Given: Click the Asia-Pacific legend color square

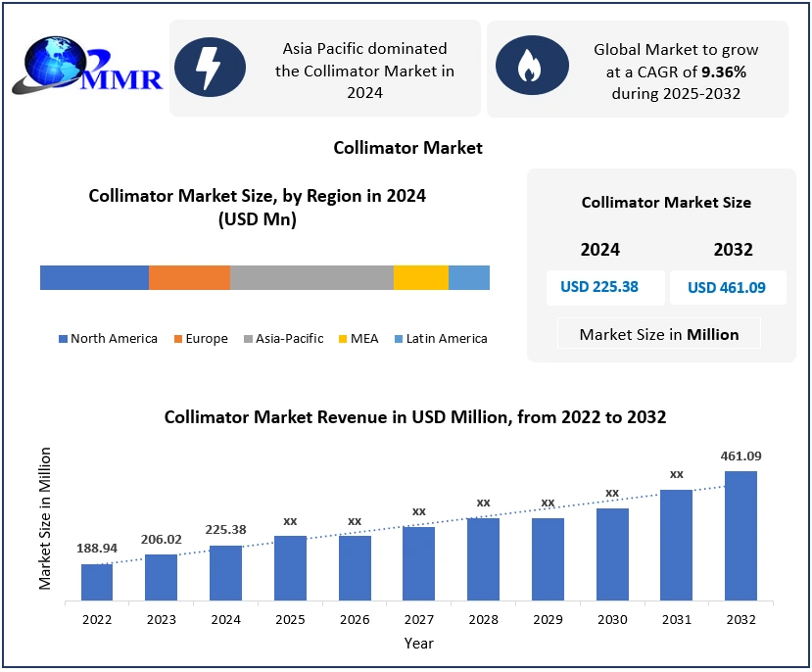Looking at the screenshot, I should click(x=249, y=339).
